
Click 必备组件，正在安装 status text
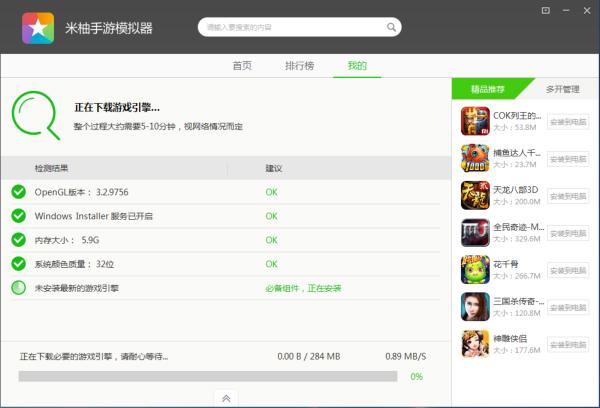pos(303,288)
